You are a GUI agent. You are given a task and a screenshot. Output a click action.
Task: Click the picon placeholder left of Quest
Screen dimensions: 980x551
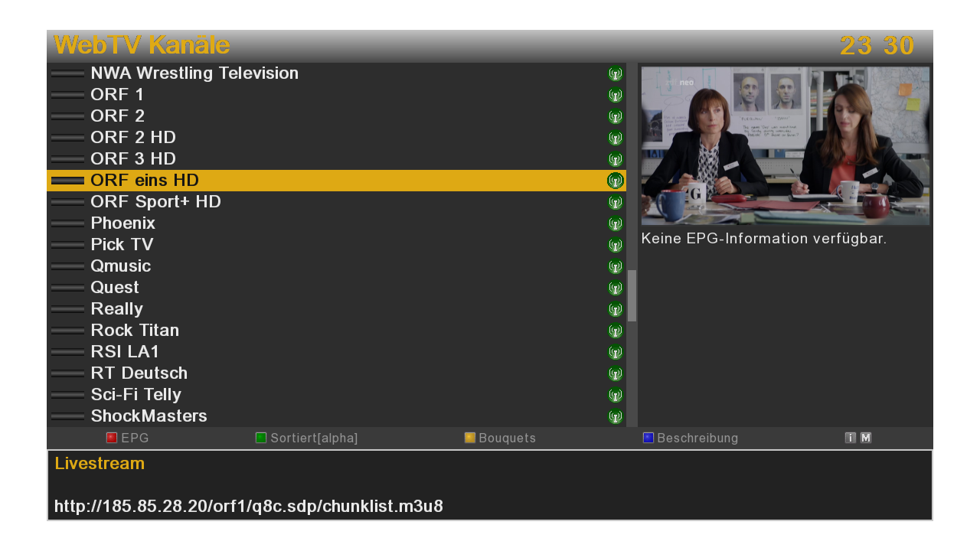pyautogui.click(x=67, y=288)
